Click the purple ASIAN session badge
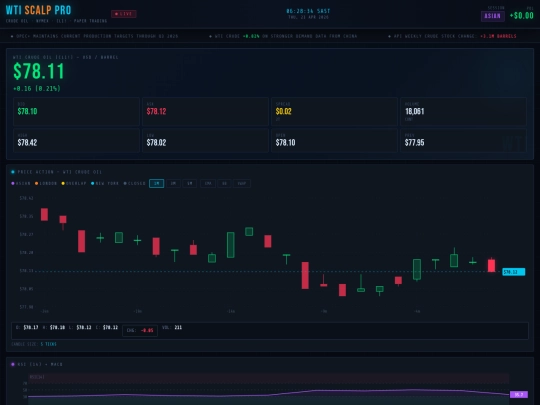 (x=492, y=16)
